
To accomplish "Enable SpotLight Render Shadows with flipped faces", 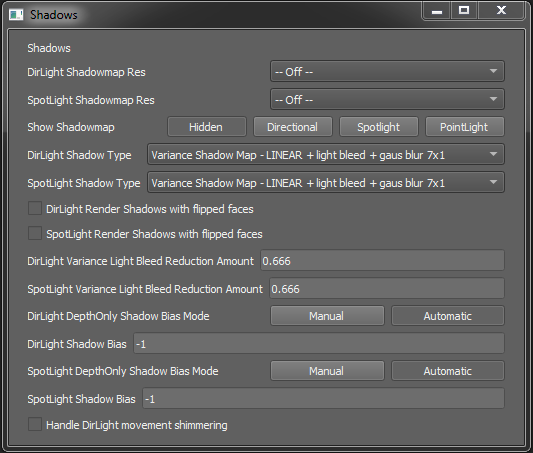I will [x=35, y=233].
